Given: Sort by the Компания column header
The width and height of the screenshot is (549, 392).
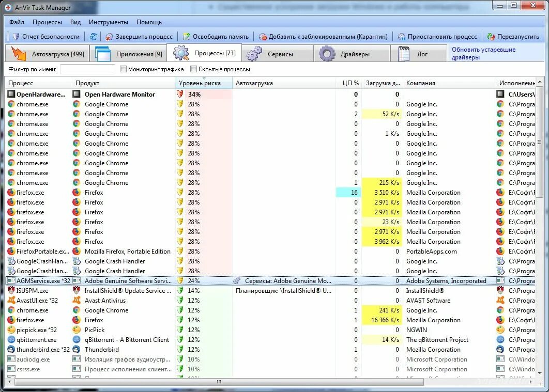Looking at the screenshot, I should tap(449, 83).
